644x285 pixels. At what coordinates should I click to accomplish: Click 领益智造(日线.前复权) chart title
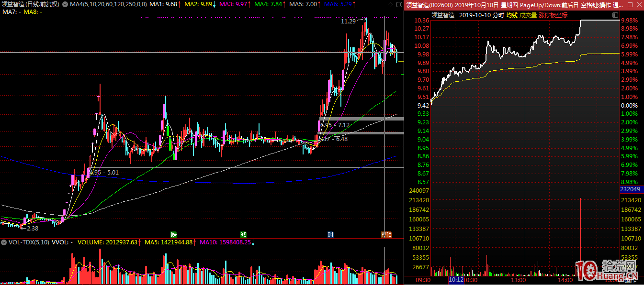pos(31,4)
